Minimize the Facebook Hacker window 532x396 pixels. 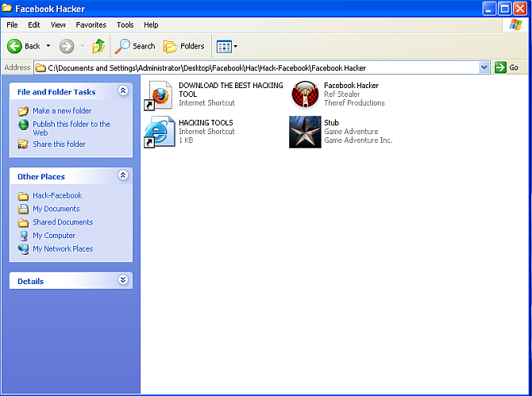489,9
